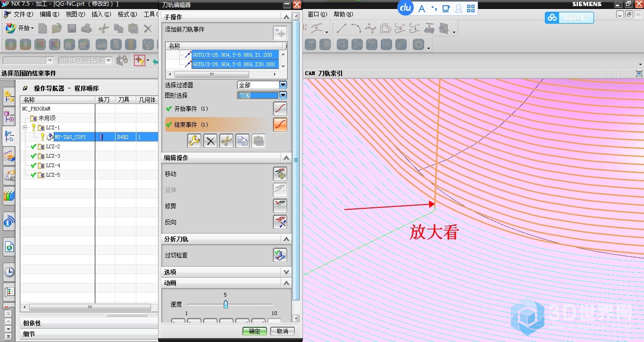This screenshot has width=644, height=342.
Task: Open the Edit (编辑) menu
Action: (49, 14)
